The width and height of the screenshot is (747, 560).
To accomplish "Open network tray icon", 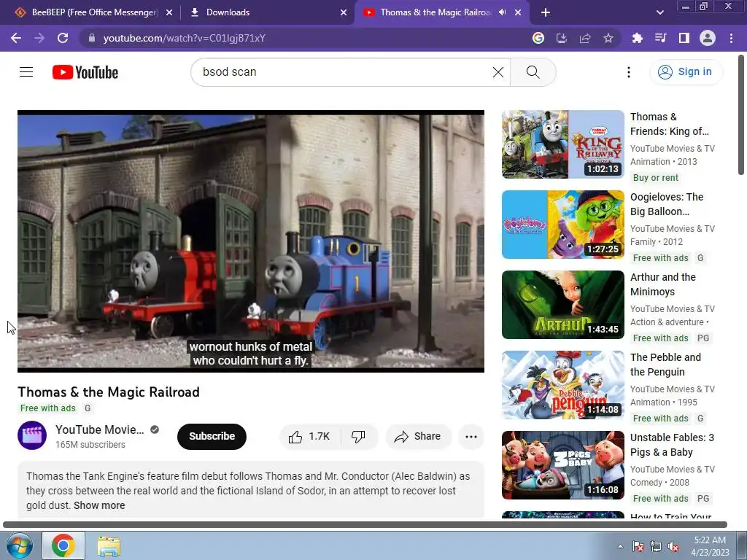I will click(656, 547).
